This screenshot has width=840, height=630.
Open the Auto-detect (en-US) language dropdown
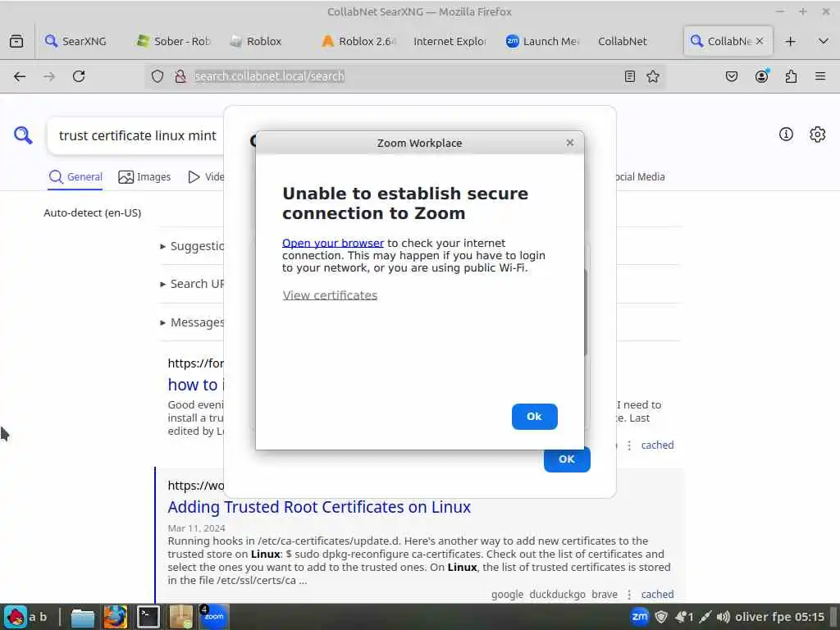92,212
